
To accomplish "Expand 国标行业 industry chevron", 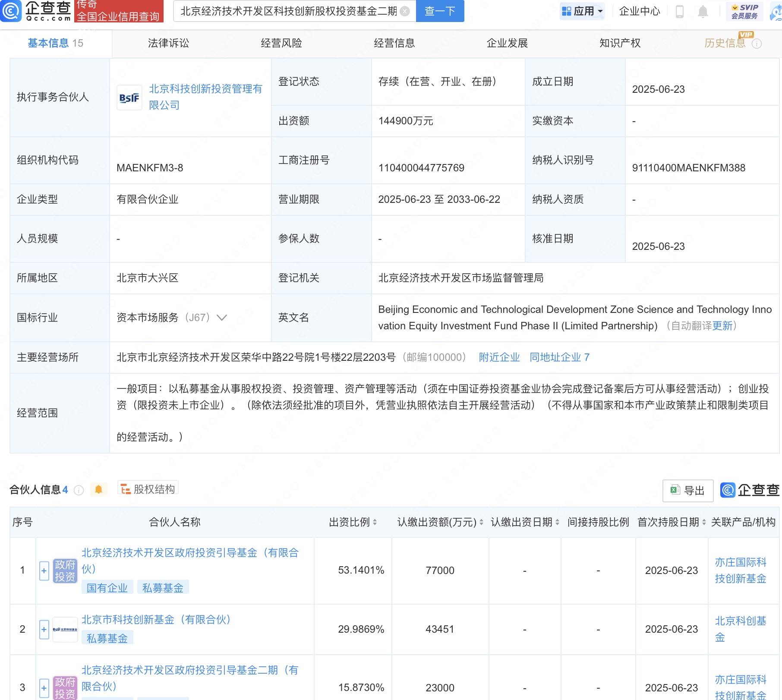I will pos(222,318).
